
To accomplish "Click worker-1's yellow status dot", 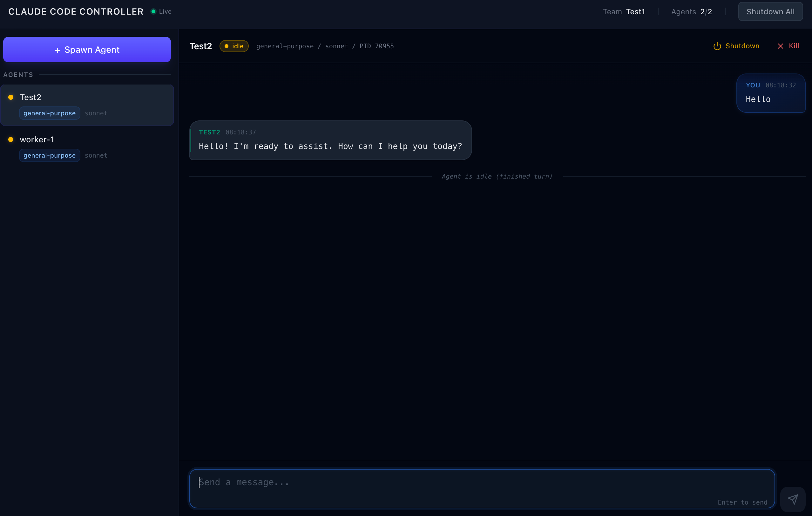I will point(11,139).
